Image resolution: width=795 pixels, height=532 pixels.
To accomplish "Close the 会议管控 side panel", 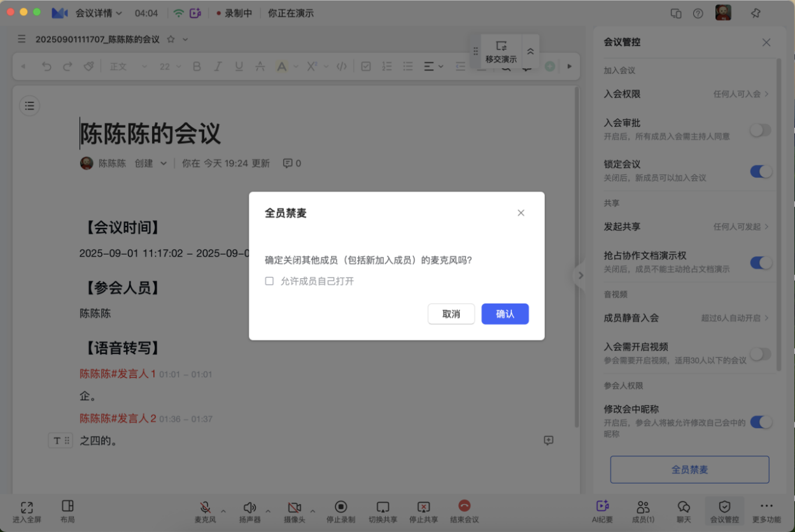I will (x=766, y=43).
